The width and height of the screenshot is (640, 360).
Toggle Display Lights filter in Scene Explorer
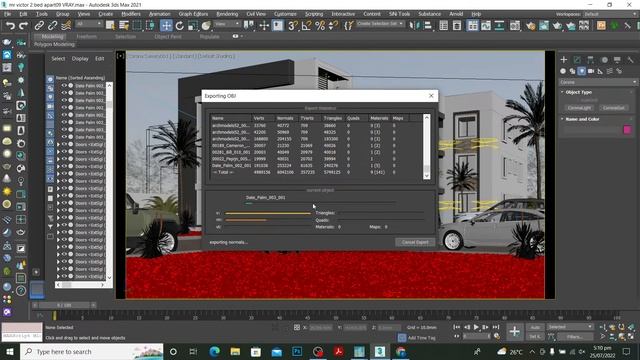tap(50, 97)
